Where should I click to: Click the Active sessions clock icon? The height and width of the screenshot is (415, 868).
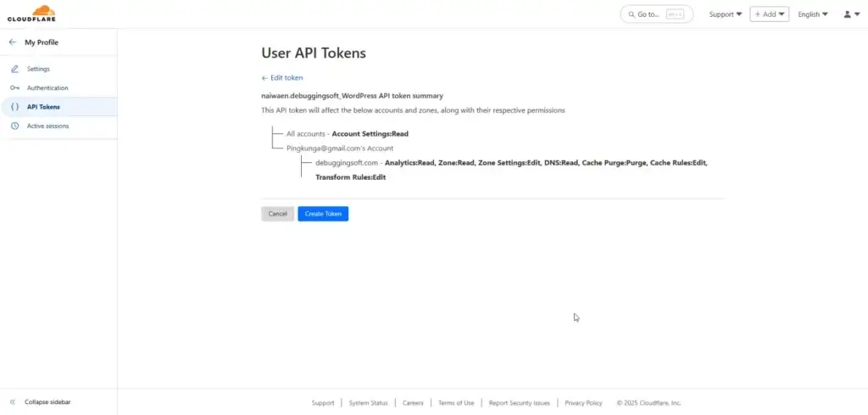[x=15, y=126]
